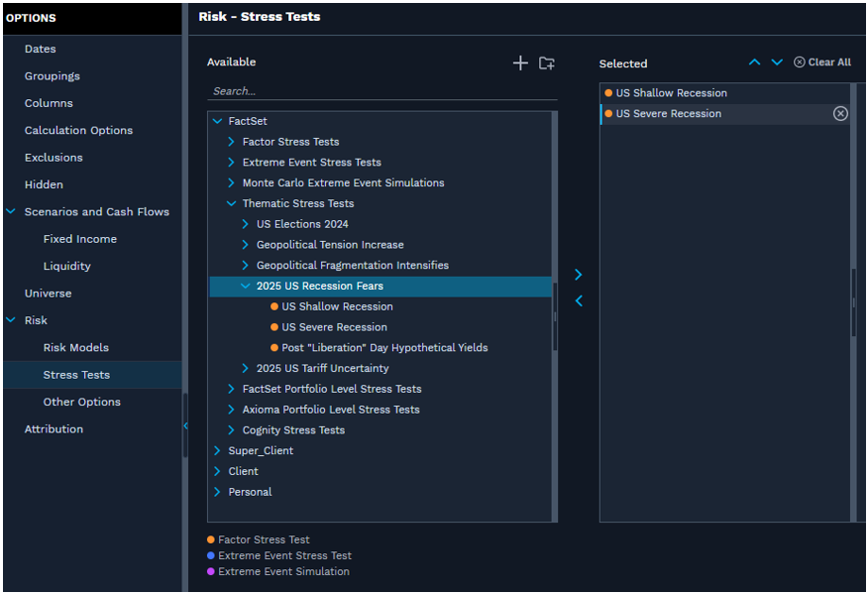The image size is (868, 594).
Task: Open Calculation Options in sidebar
Action: click(78, 130)
